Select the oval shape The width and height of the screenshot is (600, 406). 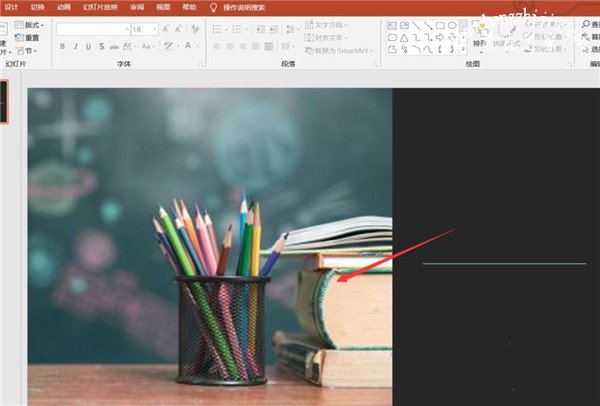(x=452, y=26)
